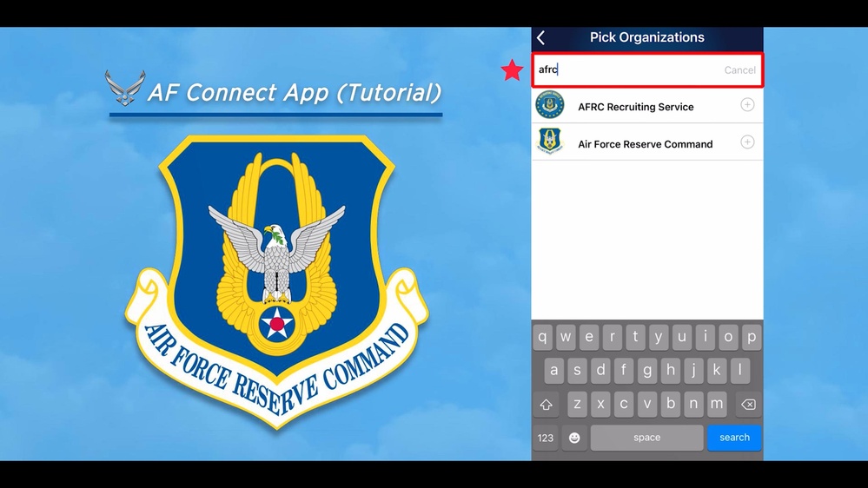Tap the e key
Viewport: 868px width, 488px height.
tap(589, 337)
